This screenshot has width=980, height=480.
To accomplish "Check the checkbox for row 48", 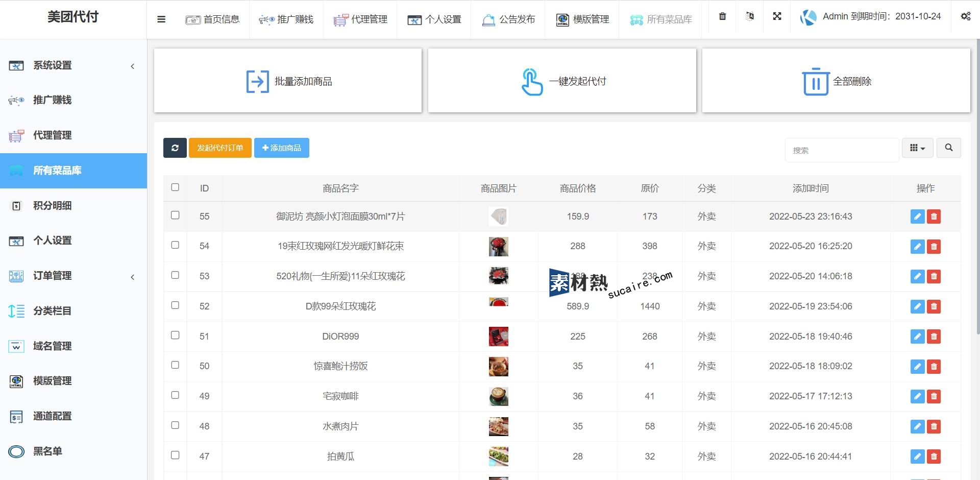I will [175, 425].
